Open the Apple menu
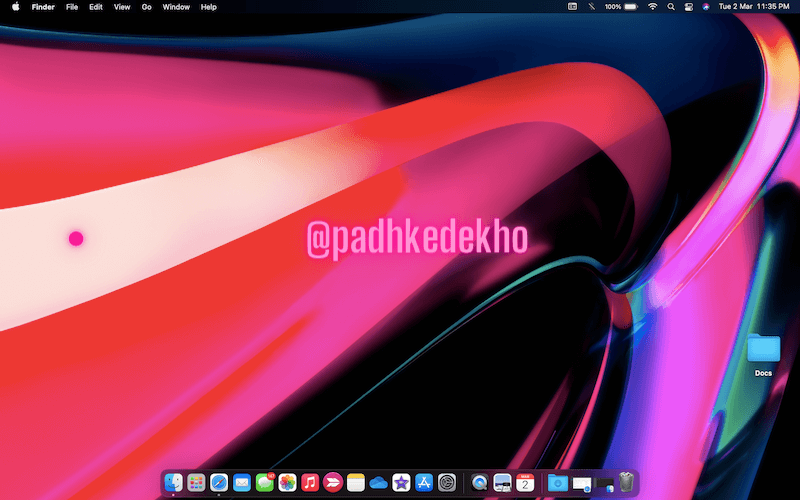Viewport: 800px width, 500px height. point(16,7)
